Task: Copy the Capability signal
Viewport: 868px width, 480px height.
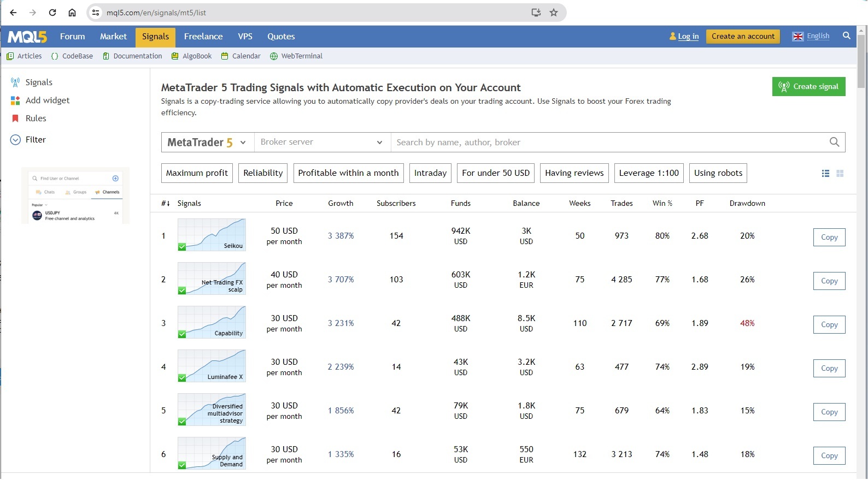Action: click(x=829, y=325)
